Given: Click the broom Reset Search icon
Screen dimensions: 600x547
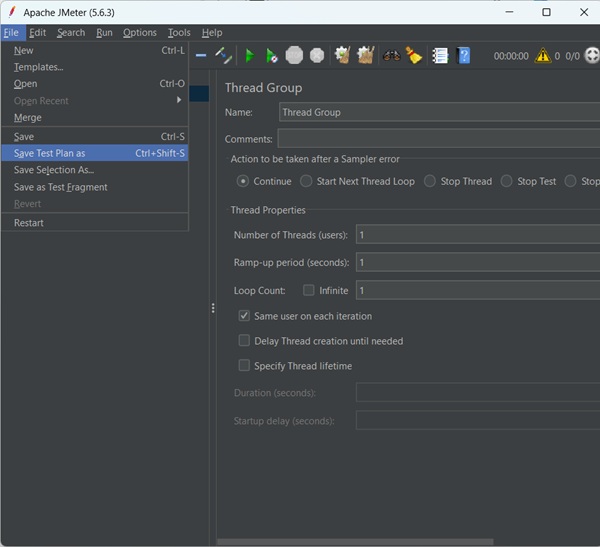Looking at the screenshot, I should (414, 56).
